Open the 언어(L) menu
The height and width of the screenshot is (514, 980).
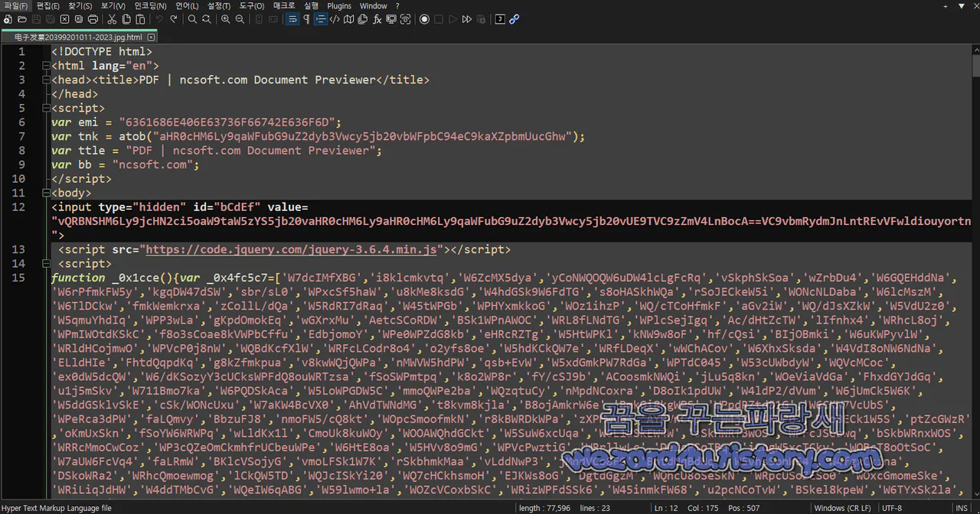187,6
